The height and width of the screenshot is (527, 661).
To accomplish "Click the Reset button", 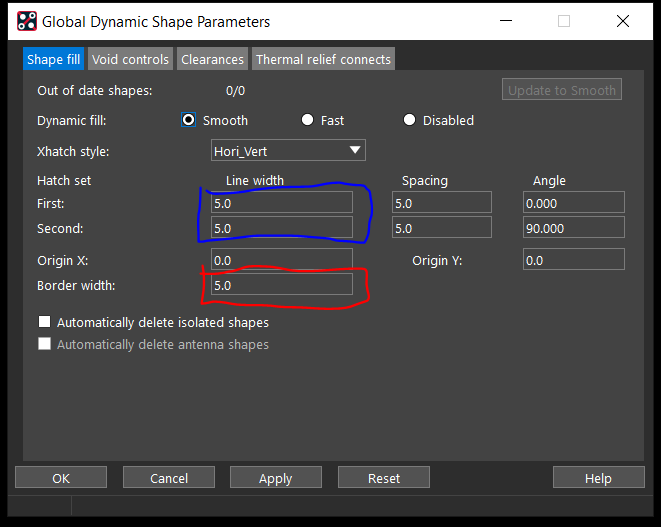I will 384,478.
